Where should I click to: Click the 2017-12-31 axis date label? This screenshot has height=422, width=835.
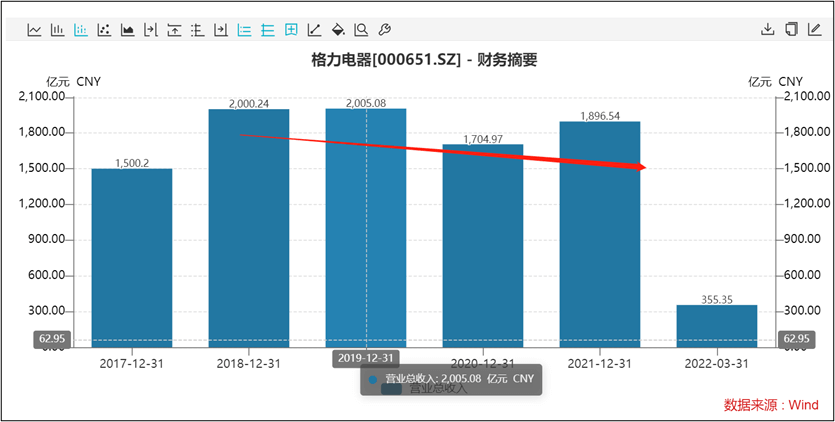click(132, 364)
